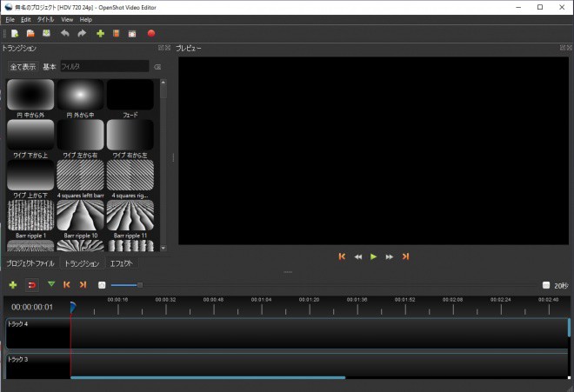Screen dimensions: 574x392
Task: Close the プレビュー panel
Action: pos(570,48)
